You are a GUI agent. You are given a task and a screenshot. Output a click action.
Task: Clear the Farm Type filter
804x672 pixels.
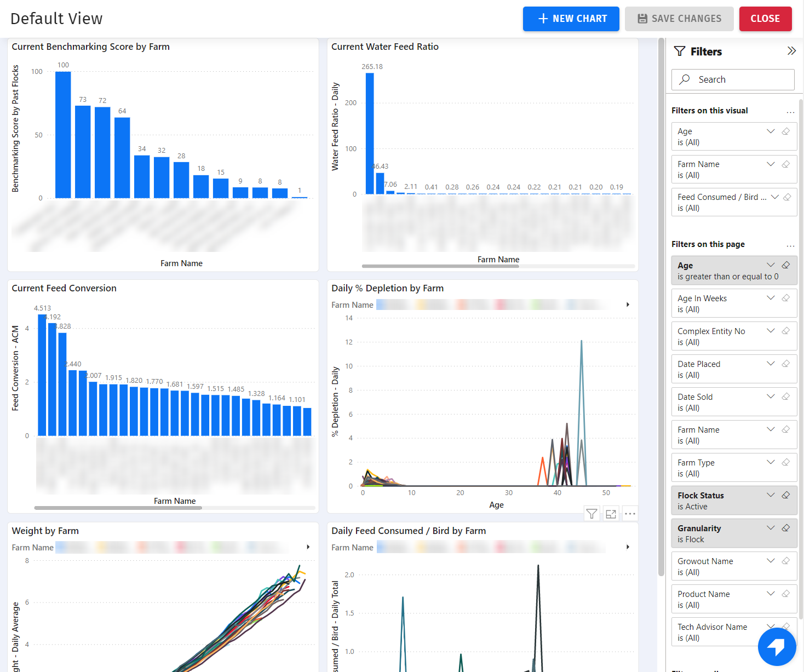point(786,462)
